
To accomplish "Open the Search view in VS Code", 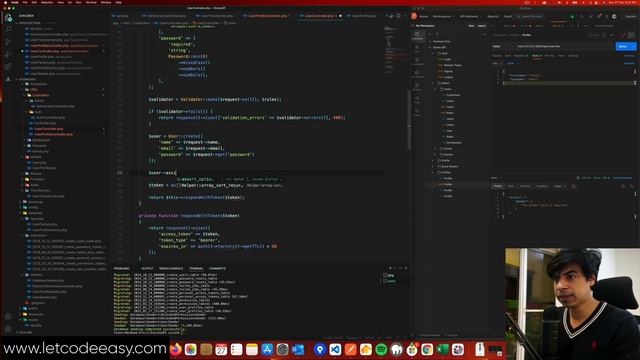I will pyautogui.click(x=8, y=29).
